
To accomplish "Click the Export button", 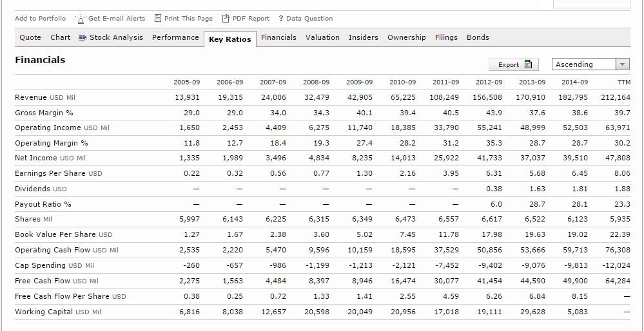I will 514,64.
